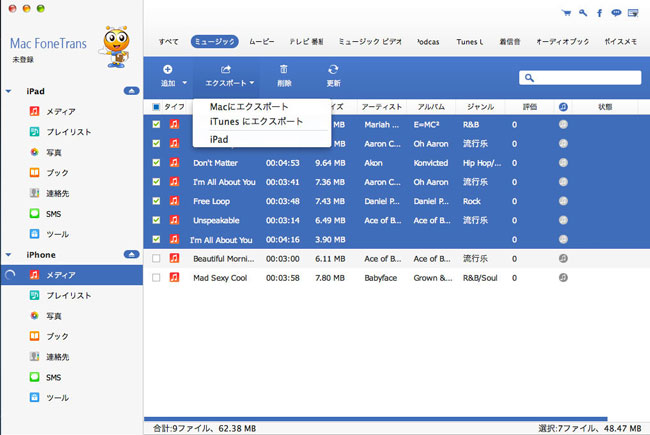Switch to iTunes U tab

[x=470, y=41]
